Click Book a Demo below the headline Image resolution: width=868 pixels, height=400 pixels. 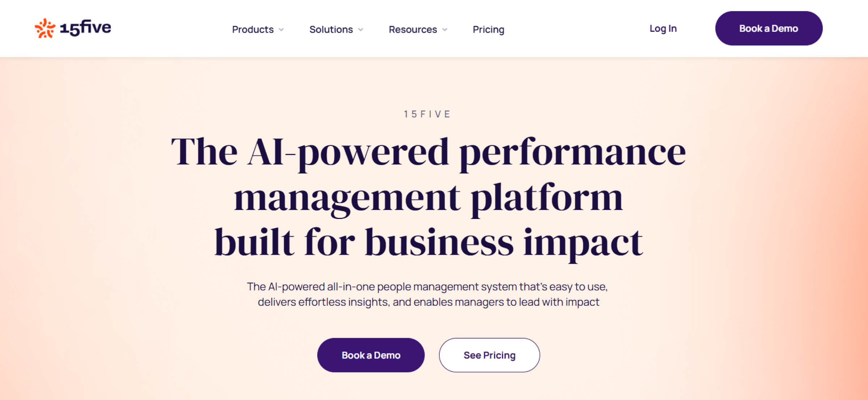pyautogui.click(x=371, y=355)
